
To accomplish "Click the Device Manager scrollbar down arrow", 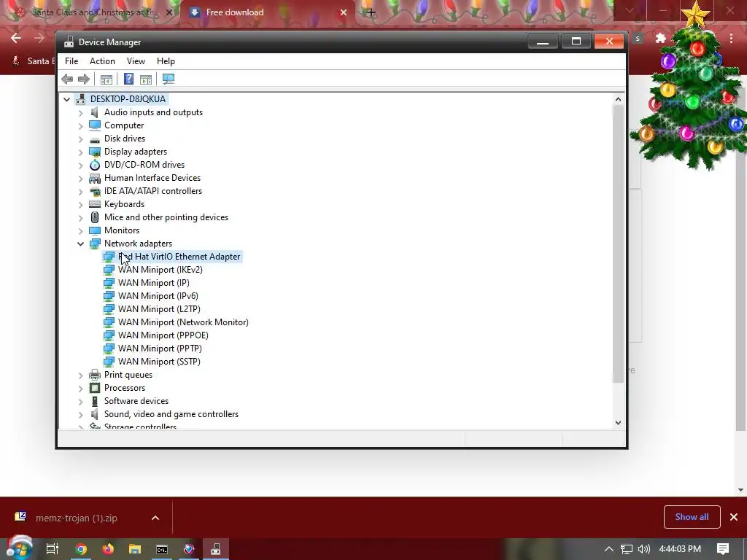I will point(618,423).
